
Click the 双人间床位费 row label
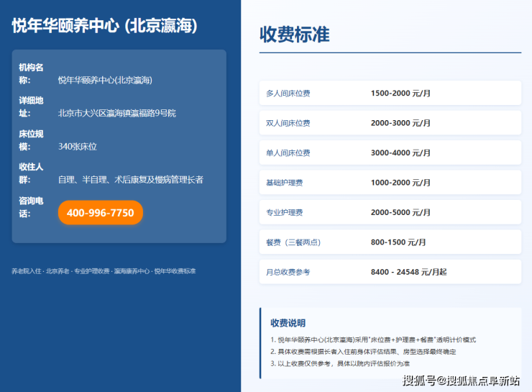click(x=288, y=123)
